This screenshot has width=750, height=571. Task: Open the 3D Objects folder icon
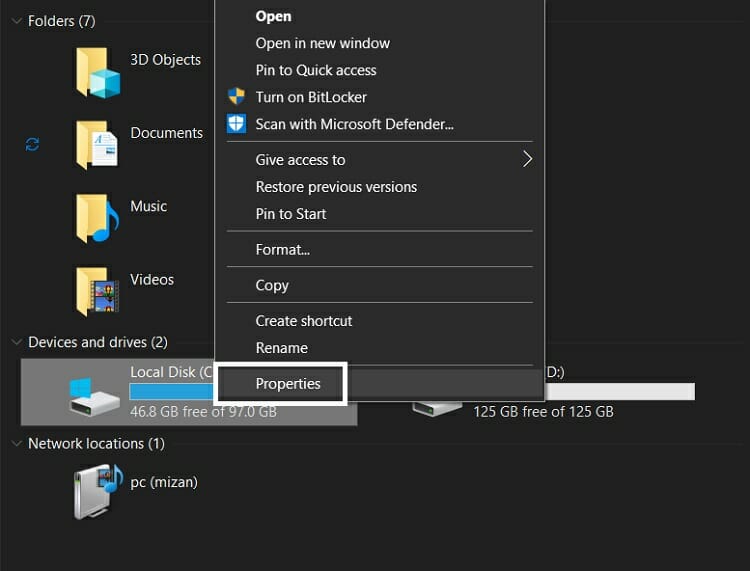[97, 72]
